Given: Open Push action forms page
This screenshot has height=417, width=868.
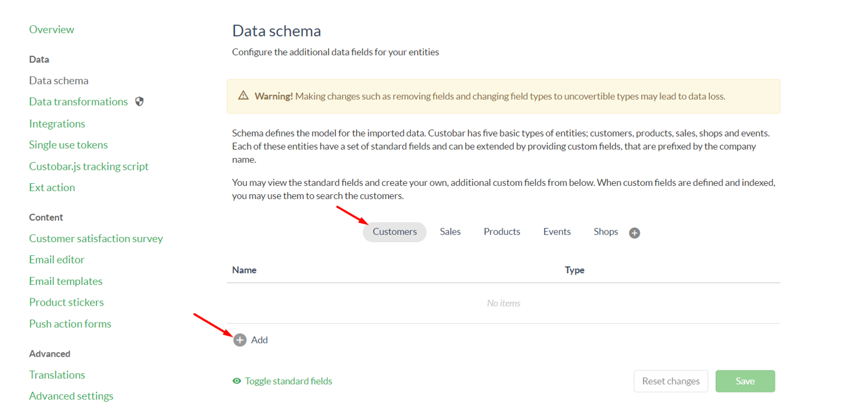Looking at the screenshot, I should pos(70,324).
